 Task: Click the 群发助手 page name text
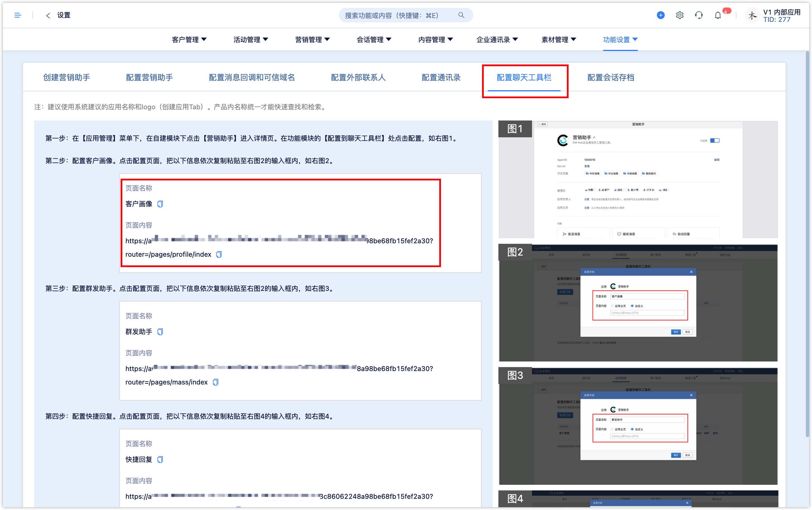click(139, 331)
